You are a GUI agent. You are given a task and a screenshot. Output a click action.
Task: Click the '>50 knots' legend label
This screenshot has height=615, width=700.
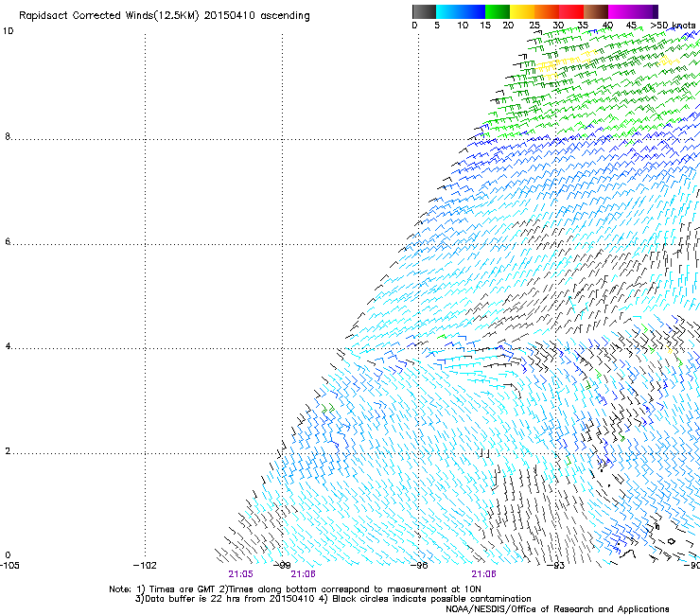(673, 25)
